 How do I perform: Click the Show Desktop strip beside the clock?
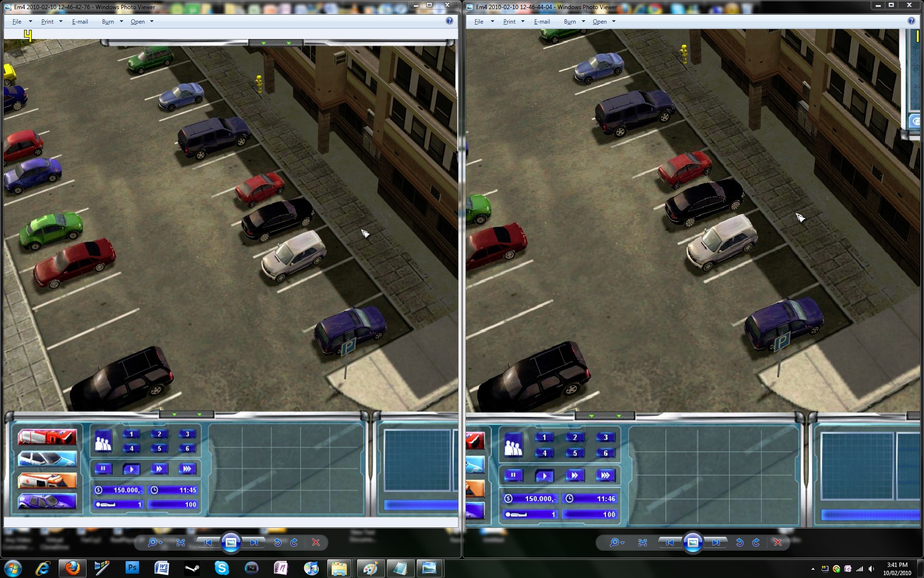click(x=920, y=569)
